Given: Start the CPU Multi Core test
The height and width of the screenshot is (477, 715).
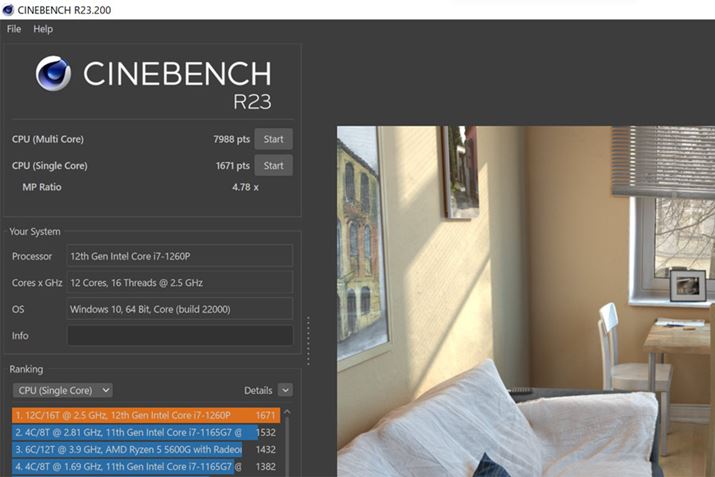Looking at the screenshot, I should point(273,139).
